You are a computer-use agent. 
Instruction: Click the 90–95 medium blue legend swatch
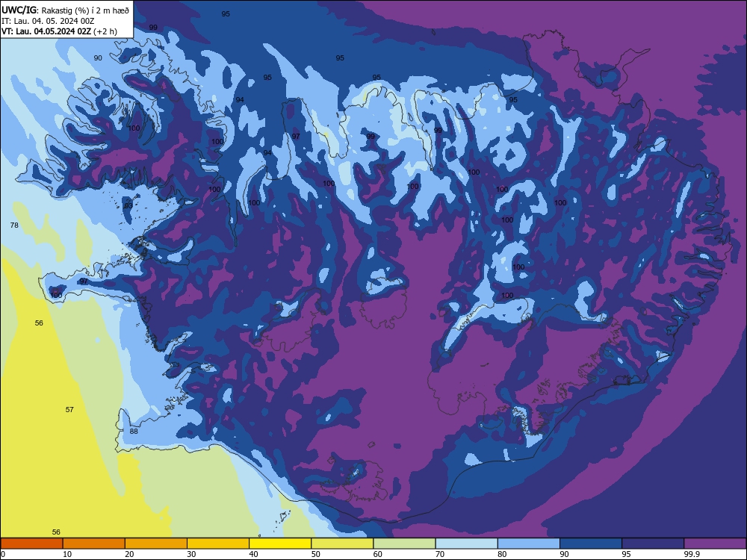pyautogui.click(x=591, y=544)
